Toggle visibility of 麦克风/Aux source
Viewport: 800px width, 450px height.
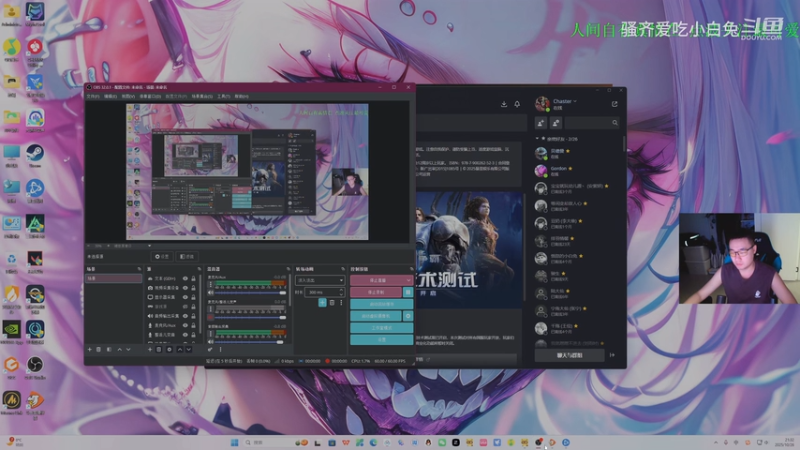click(185, 325)
